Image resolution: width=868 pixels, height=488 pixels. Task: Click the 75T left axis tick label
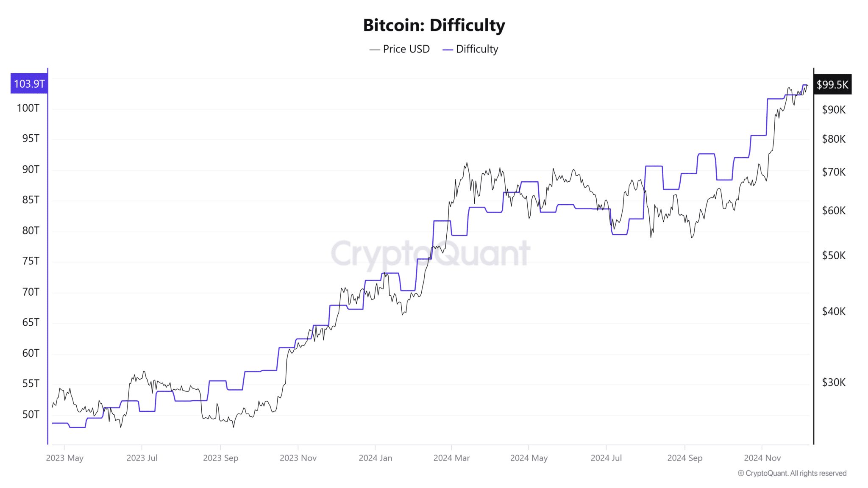31,261
